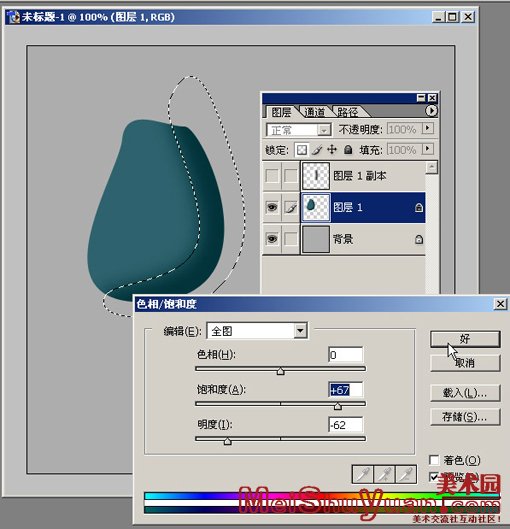
Task: Hide the 背景 layer eye icon
Action: pos(272,239)
